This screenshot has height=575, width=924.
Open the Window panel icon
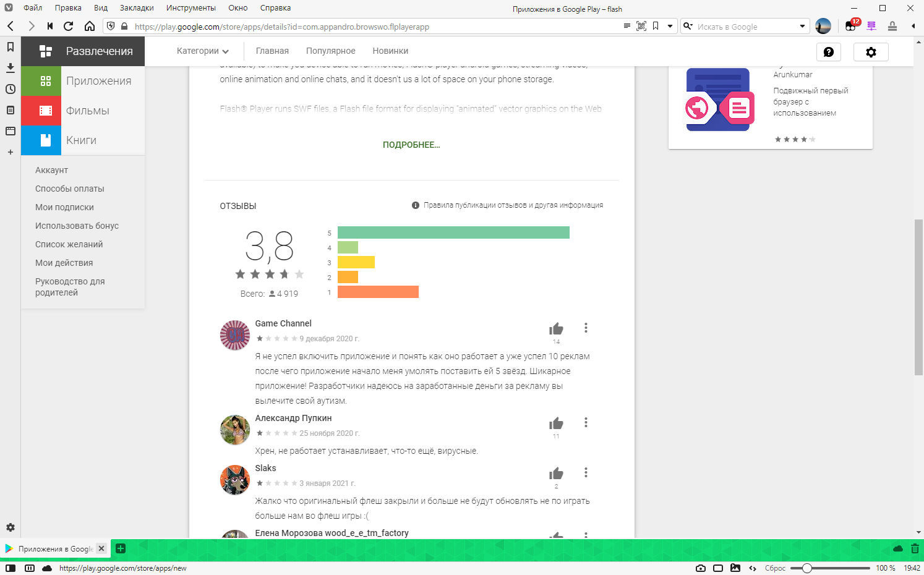[x=11, y=131]
